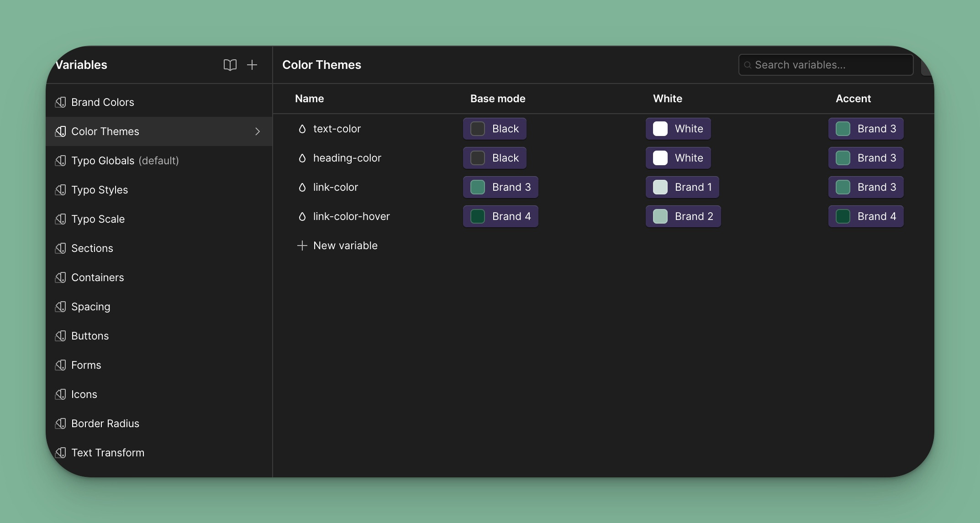The width and height of the screenshot is (980, 523).
Task: Click the plus icon to add collection
Action: click(x=252, y=65)
